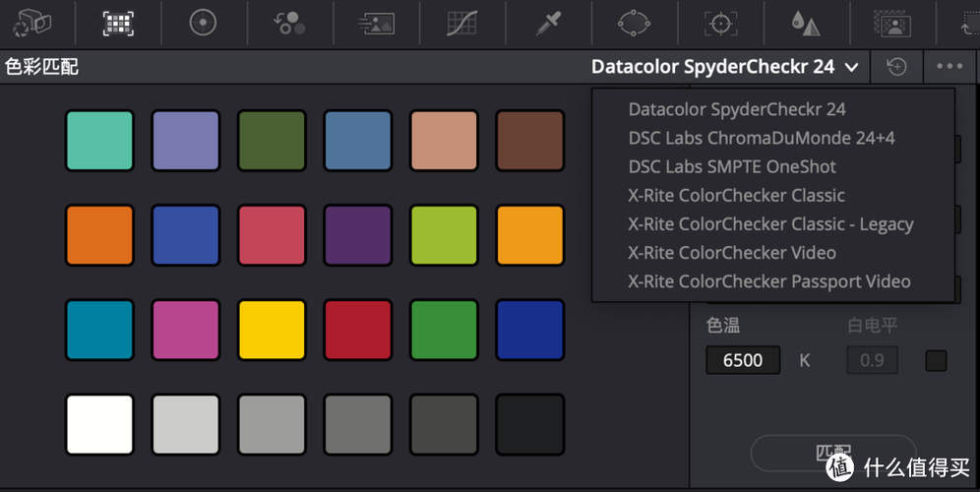Open the Color Wheels palette icon
Screen dimensions: 980x492
tap(203, 24)
